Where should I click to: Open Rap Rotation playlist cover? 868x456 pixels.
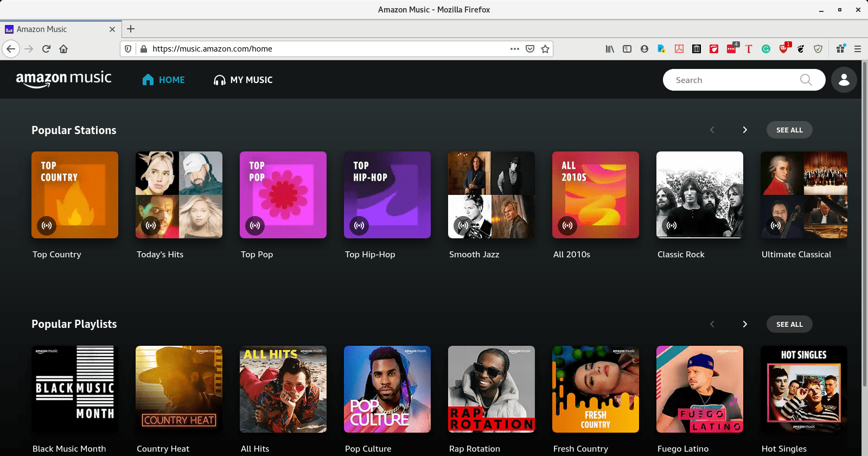492,389
